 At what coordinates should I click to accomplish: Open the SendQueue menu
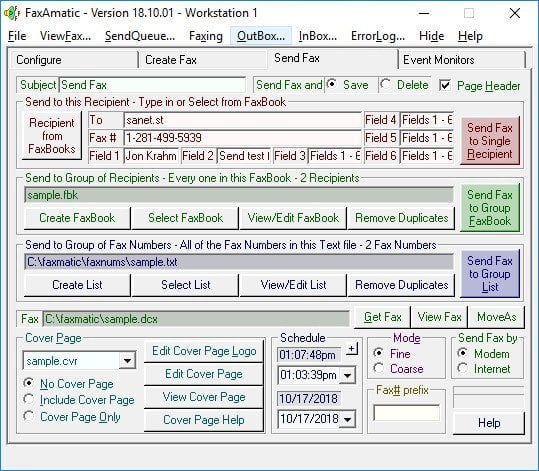(x=140, y=36)
